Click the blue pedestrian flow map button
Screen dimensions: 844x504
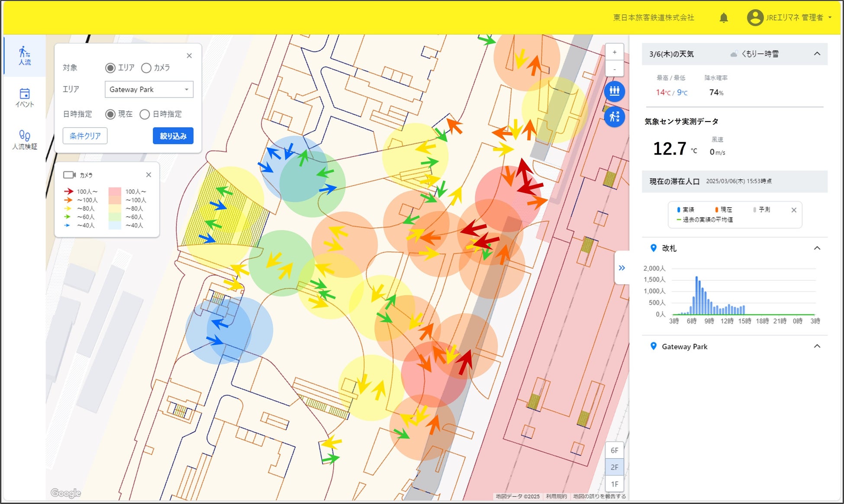pos(614,116)
